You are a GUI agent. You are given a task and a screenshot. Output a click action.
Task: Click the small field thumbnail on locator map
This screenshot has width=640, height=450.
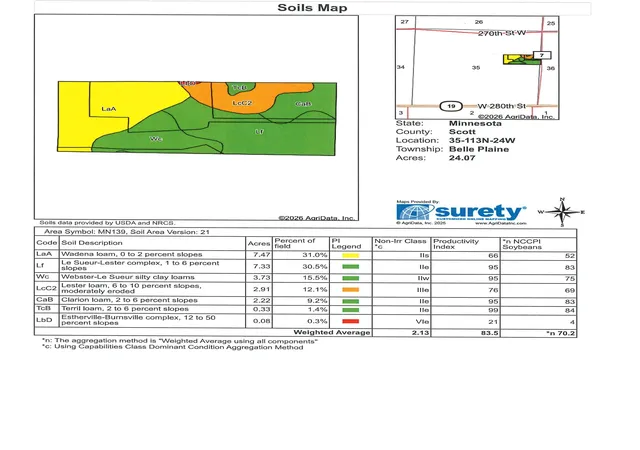coord(522,59)
